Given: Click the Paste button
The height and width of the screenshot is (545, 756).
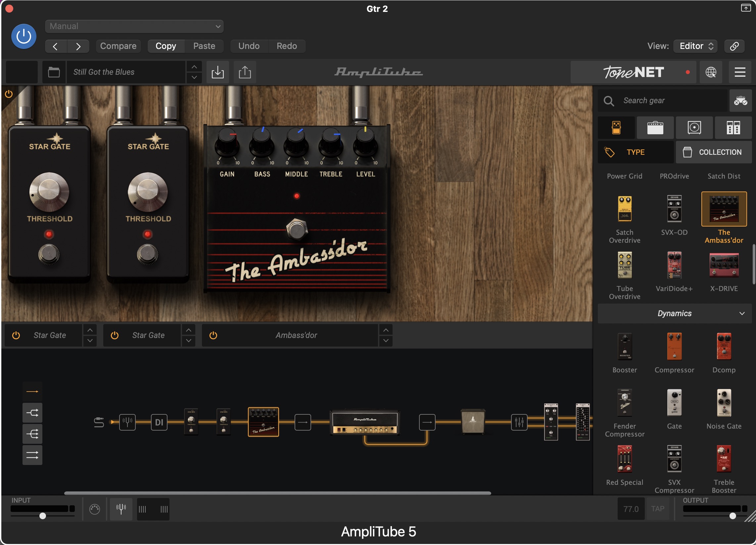Looking at the screenshot, I should pyautogui.click(x=204, y=46).
